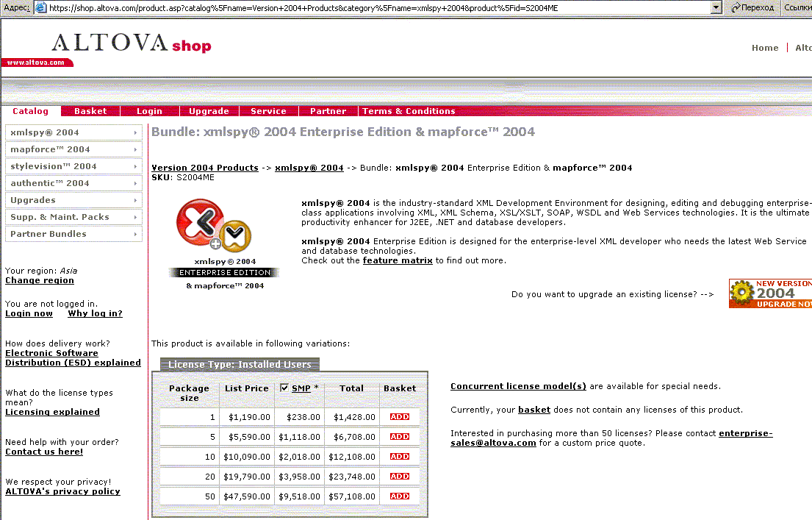Open the Concurrent license model(s) link
812x520 pixels.
pos(518,386)
